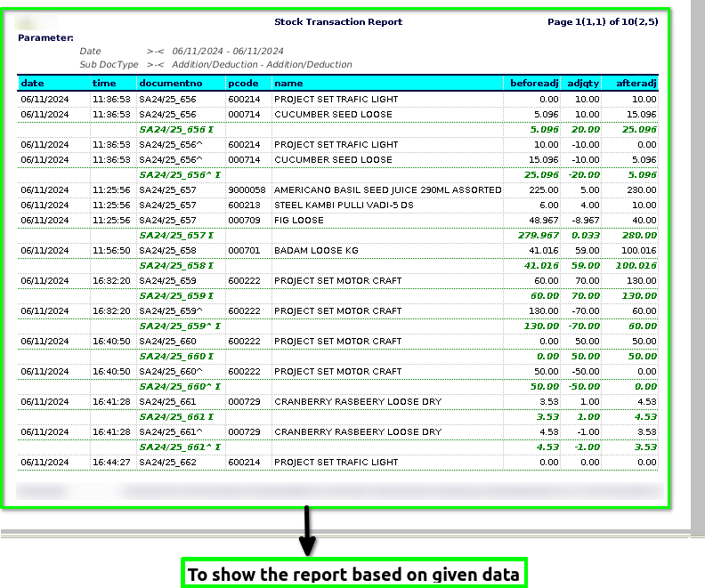Click subtotal row 'SA24/25_658 Σ'
Screen dimensions: 705x588
click(x=337, y=265)
